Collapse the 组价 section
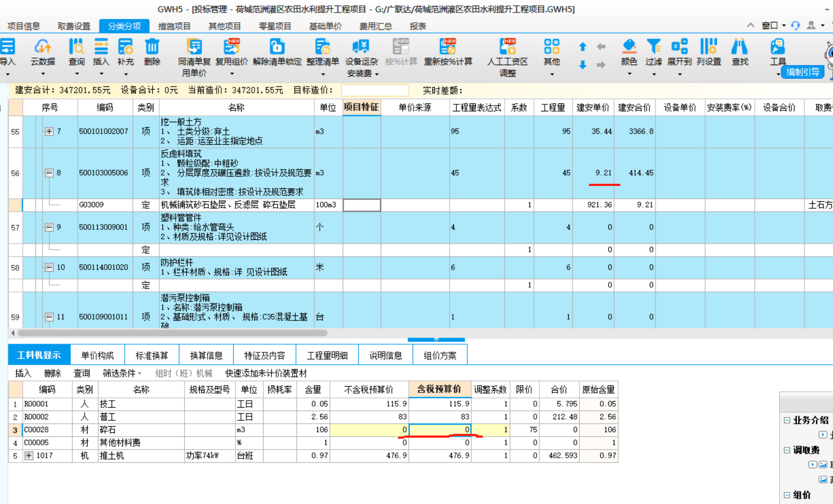 786,495
